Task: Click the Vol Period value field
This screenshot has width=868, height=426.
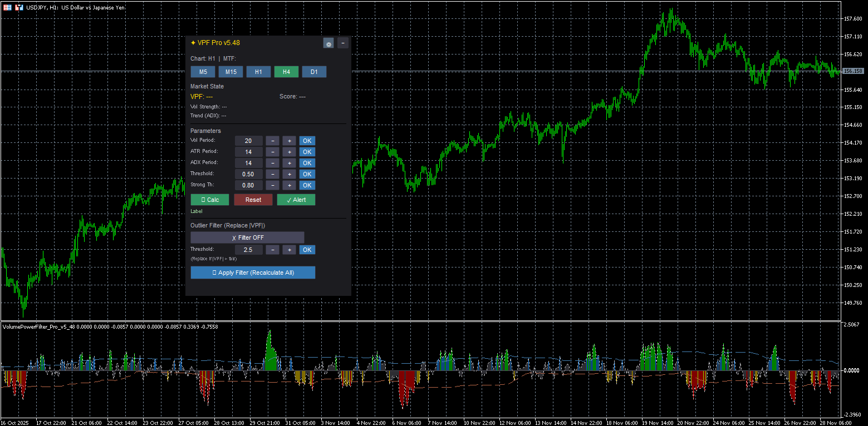Action: point(248,141)
